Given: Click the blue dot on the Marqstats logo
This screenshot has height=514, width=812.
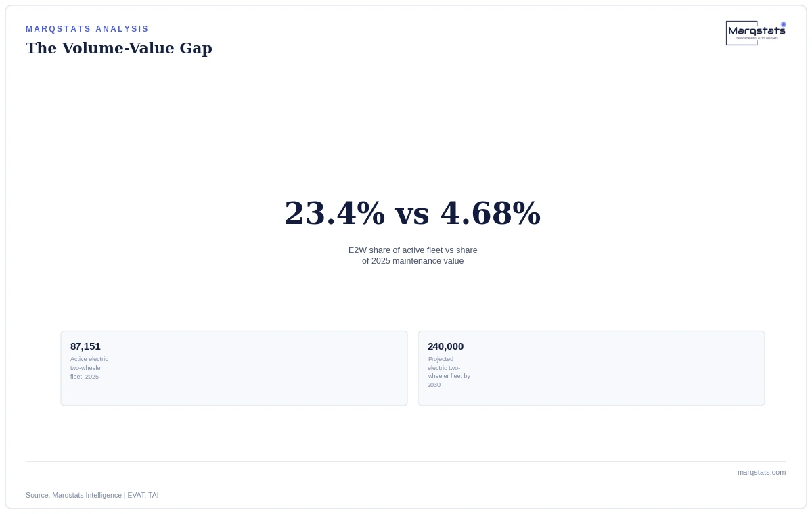Looking at the screenshot, I should 784,24.
